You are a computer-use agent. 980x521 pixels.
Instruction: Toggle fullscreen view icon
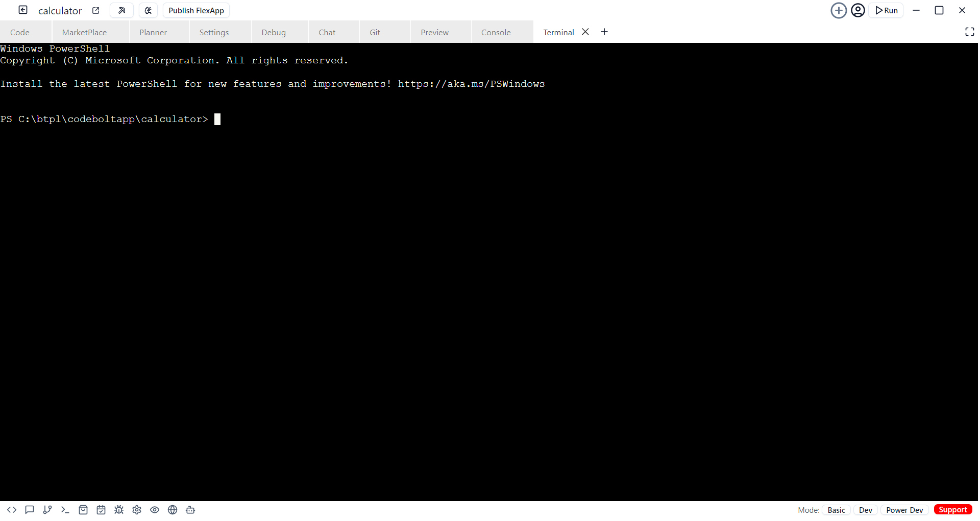pyautogui.click(x=970, y=32)
